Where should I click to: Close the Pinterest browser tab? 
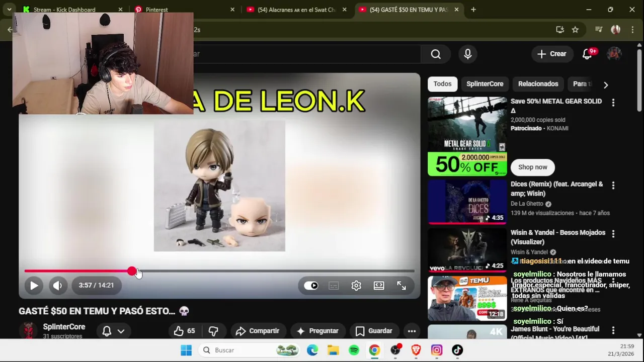click(x=232, y=10)
